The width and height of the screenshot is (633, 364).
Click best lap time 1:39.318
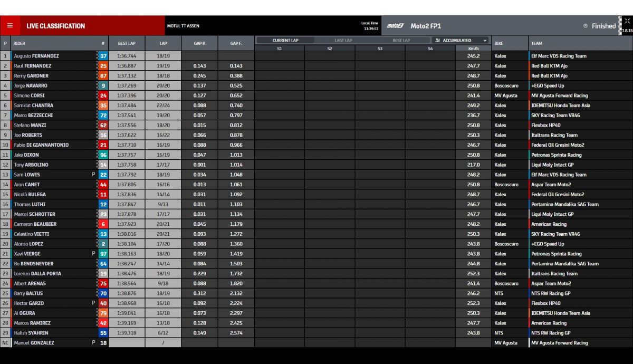pyautogui.click(x=127, y=333)
